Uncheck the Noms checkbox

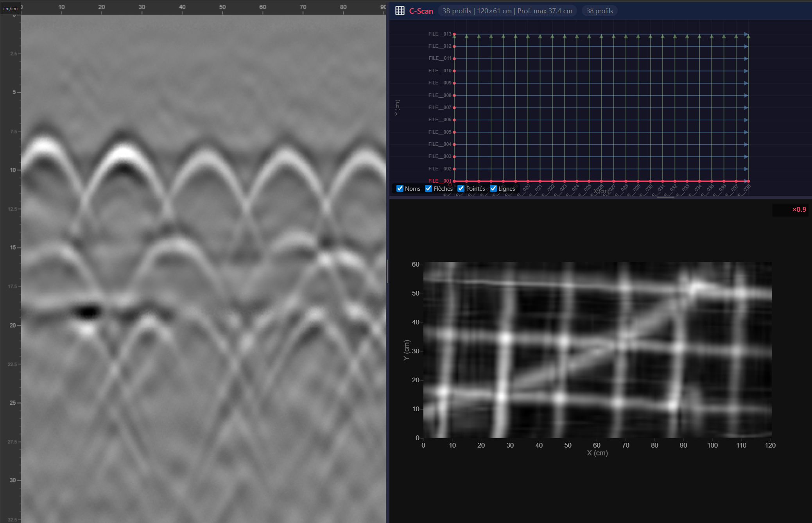400,188
